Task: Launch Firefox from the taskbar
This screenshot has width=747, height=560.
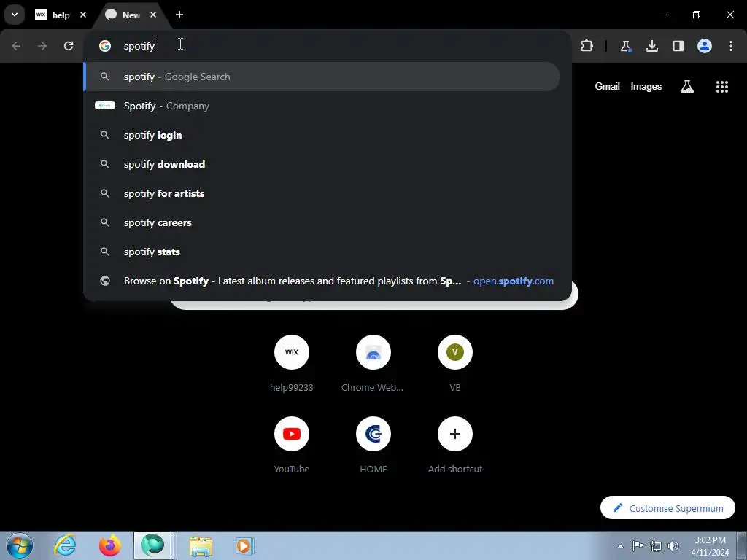Action: tap(109, 545)
